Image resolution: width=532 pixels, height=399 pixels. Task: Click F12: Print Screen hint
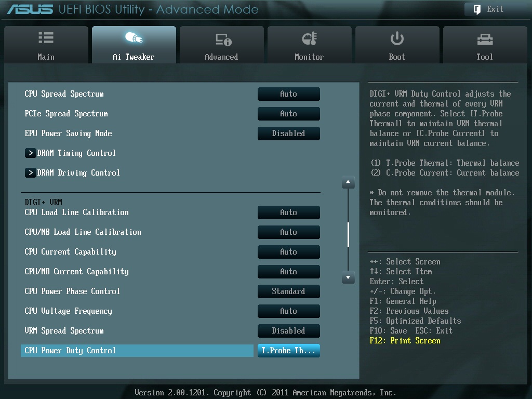[405, 341]
